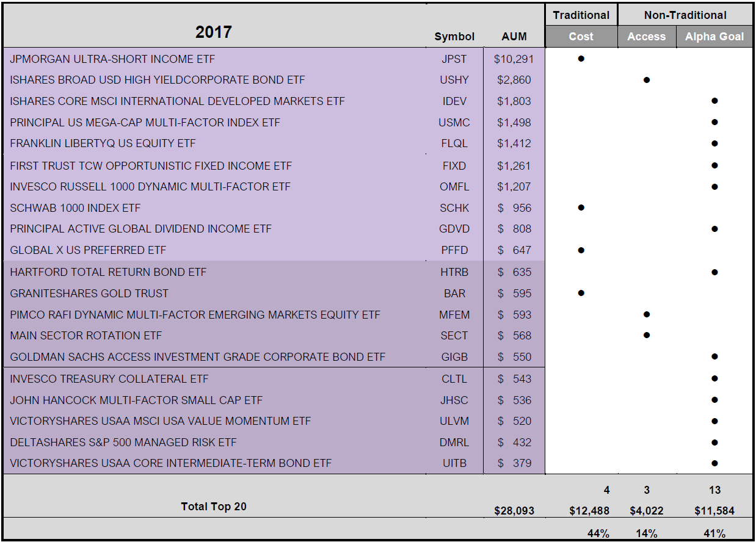Select the USMC symbol cell
The height and width of the screenshot is (542, 756).
(x=454, y=123)
